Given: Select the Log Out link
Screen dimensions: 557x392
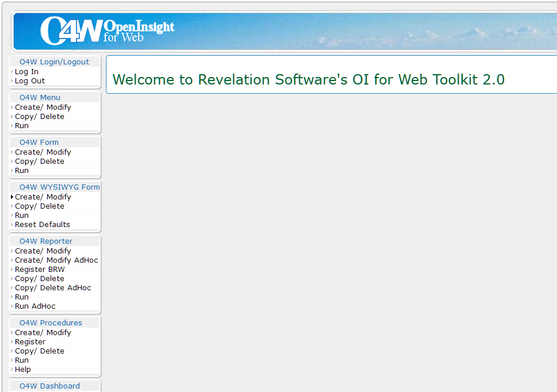Looking at the screenshot, I should click(30, 81).
